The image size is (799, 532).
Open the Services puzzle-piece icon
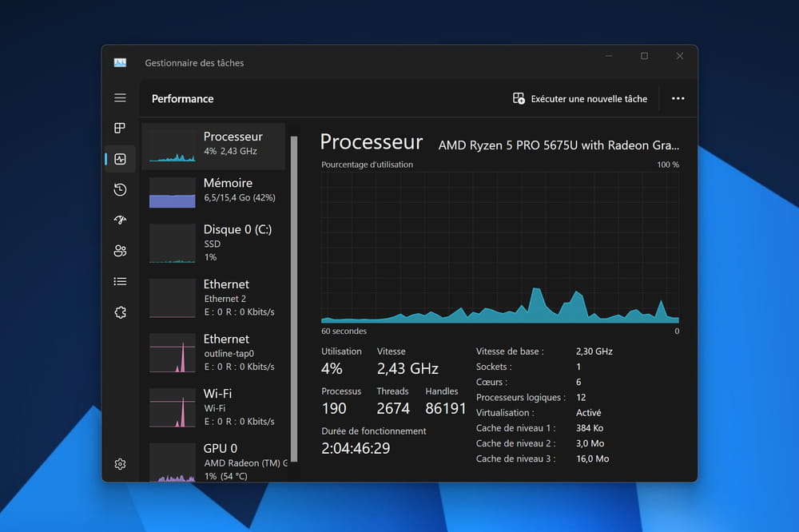pyautogui.click(x=120, y=312)
